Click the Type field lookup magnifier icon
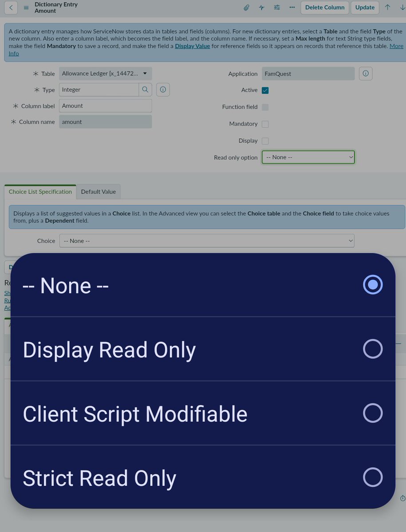 pyautogui.click(x=145, y=90)
